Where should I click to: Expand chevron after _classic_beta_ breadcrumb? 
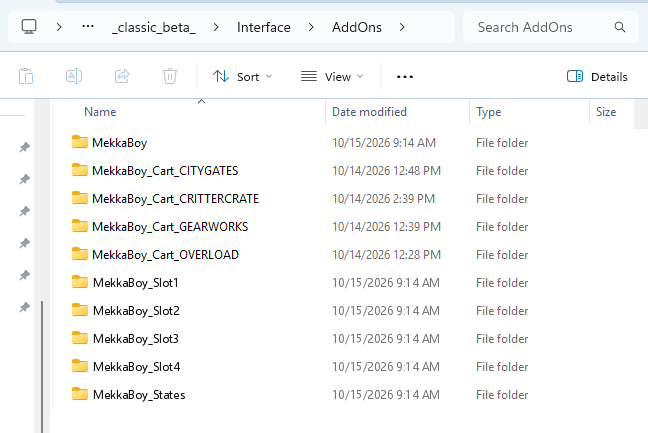point(216,27)
